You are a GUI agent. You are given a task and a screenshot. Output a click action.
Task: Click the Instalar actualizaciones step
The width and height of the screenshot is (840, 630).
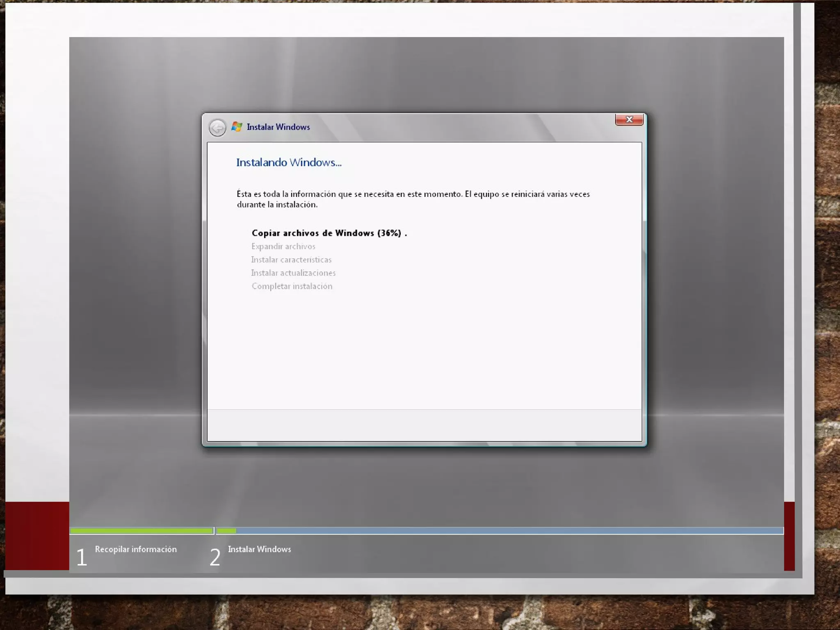tap(293, 273)
